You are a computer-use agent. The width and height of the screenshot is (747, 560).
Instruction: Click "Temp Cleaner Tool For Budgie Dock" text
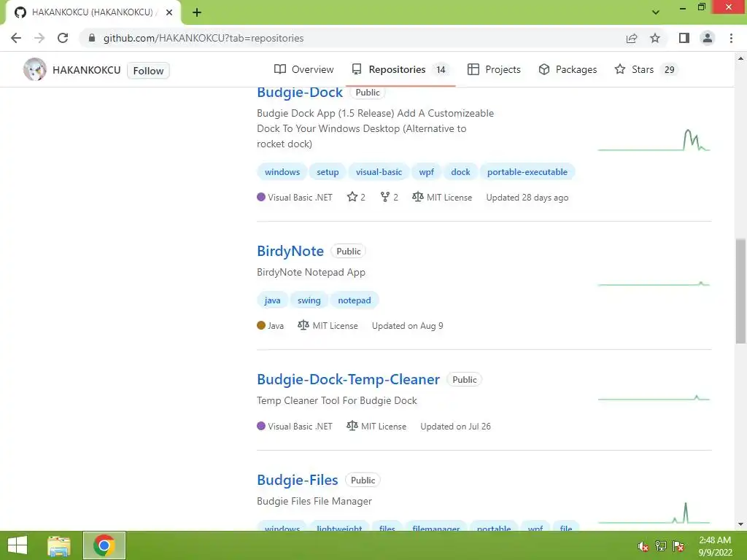coord(337,400)
